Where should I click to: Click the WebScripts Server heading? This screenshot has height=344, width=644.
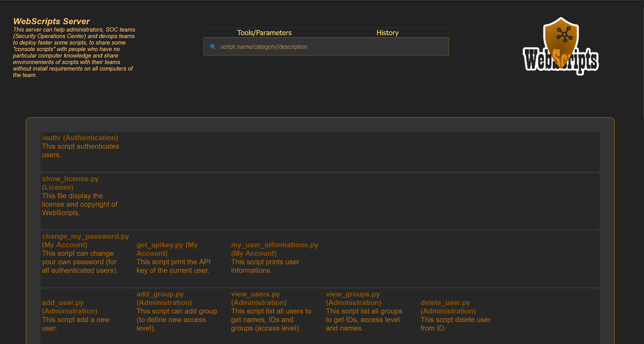(x=52, y=21)
